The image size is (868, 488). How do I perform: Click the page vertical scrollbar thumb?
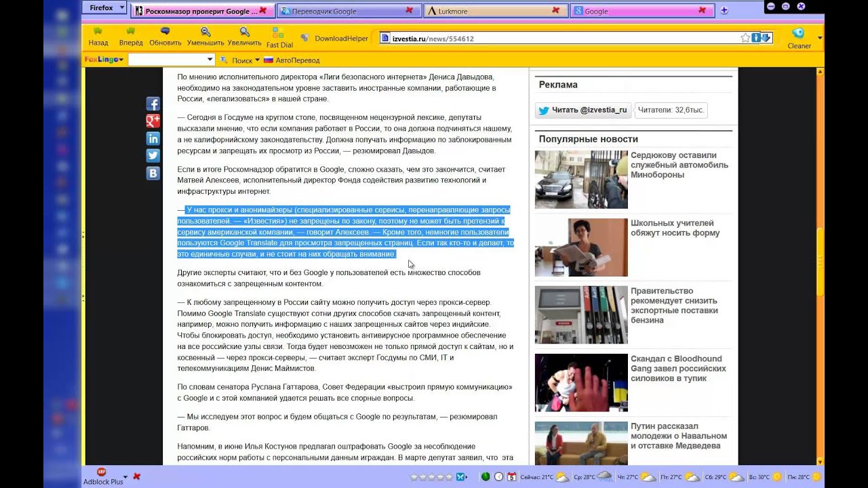(821, 262)
